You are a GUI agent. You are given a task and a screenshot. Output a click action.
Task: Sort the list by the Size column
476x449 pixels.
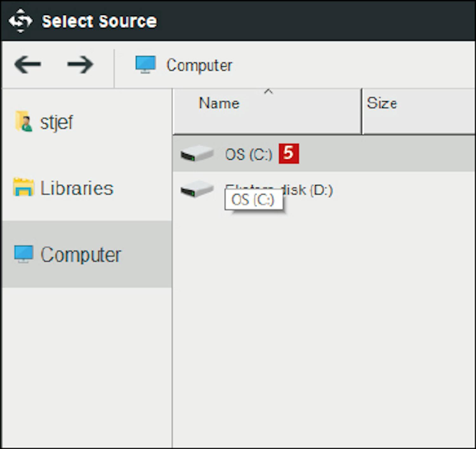click(x=381, y=103)
